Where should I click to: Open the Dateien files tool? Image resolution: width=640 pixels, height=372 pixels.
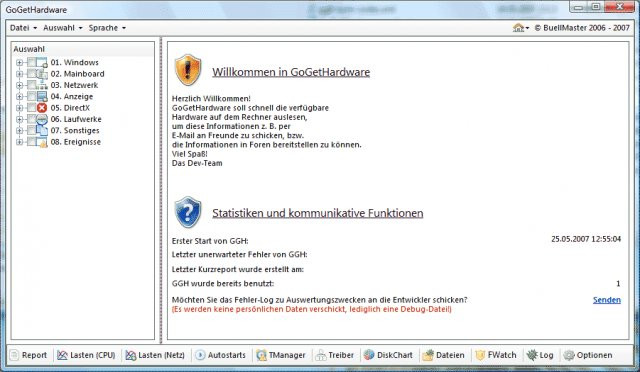pos(444,355)
